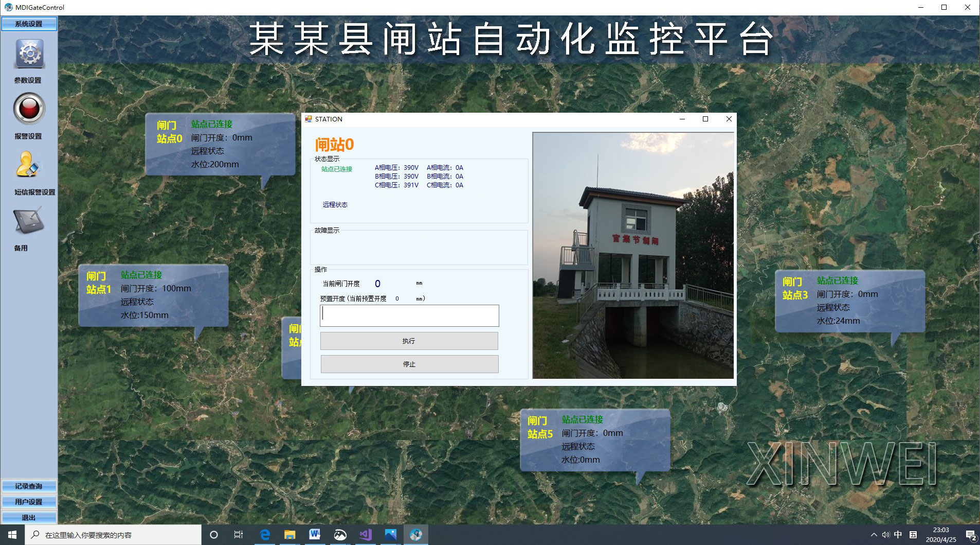Viewport: 980px width, 545px height.
Task: Open Photos app from taskbar
Action: coord(391,535)
